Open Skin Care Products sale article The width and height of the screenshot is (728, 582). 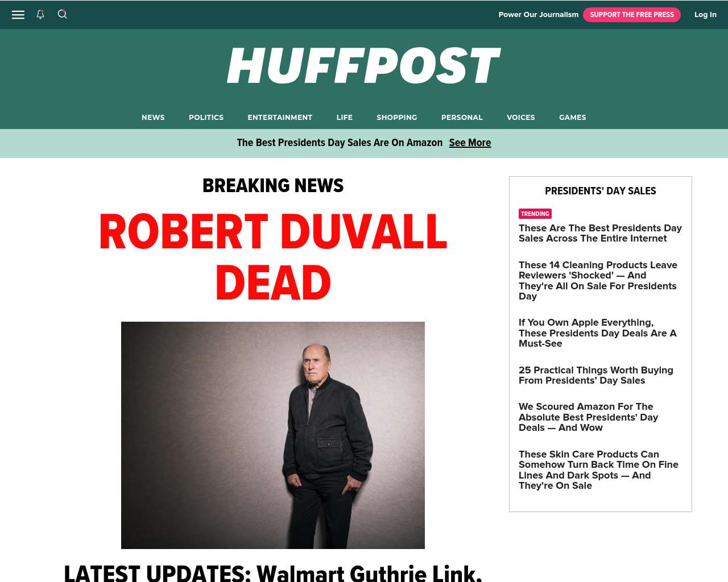(x=598, y=470)
